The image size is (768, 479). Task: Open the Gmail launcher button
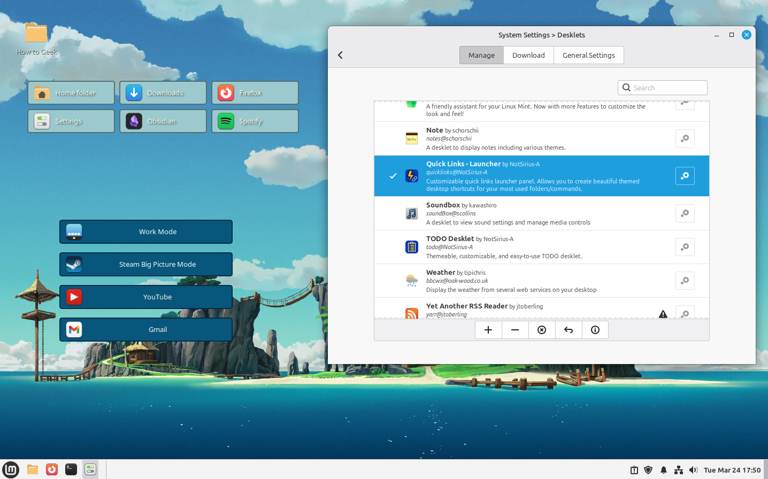point(146,330)
